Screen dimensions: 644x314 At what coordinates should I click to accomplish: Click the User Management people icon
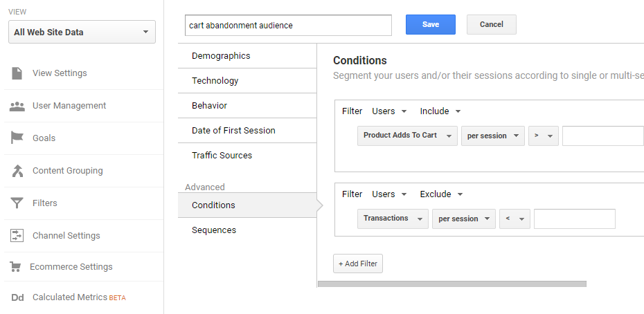point(17,106)
